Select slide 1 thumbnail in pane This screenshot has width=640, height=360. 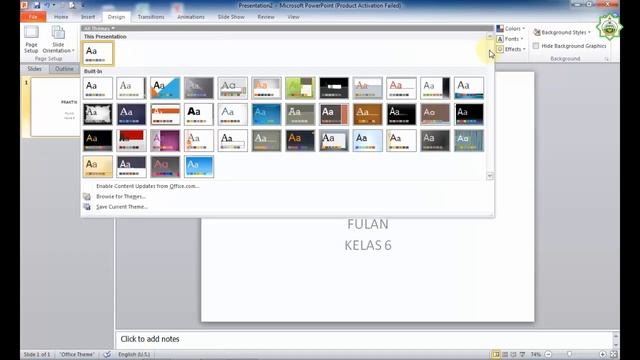56,107
